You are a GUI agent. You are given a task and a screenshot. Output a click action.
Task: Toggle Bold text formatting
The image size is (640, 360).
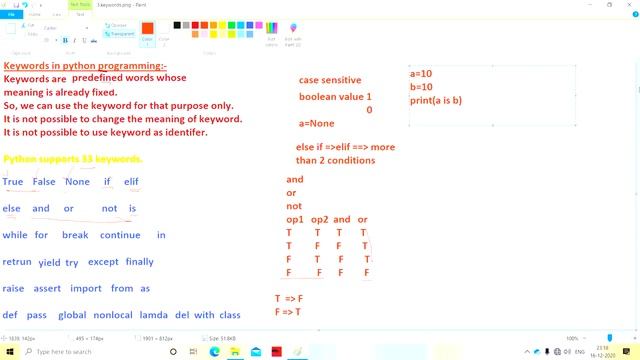[65, 40]
